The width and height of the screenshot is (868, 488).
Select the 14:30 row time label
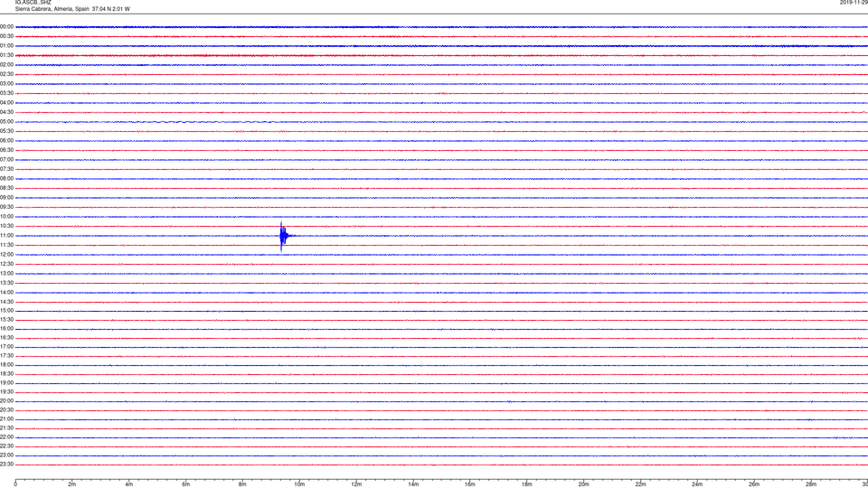pos(7,302)
